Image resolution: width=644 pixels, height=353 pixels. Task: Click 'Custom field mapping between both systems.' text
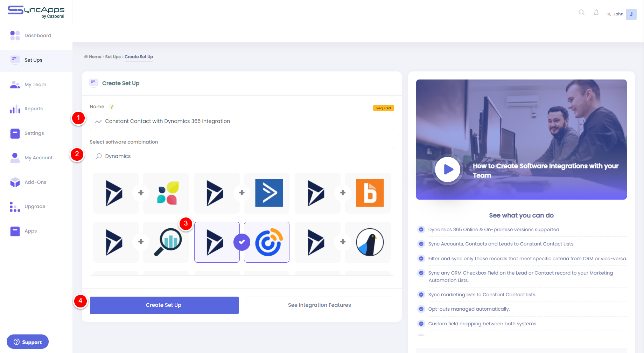coord(483,324)
